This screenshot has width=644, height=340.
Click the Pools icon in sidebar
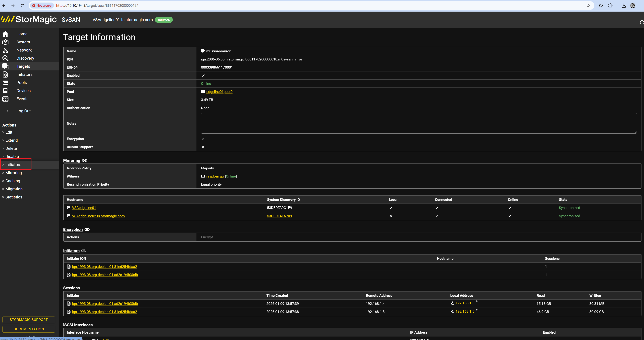[x=5, y=83]
